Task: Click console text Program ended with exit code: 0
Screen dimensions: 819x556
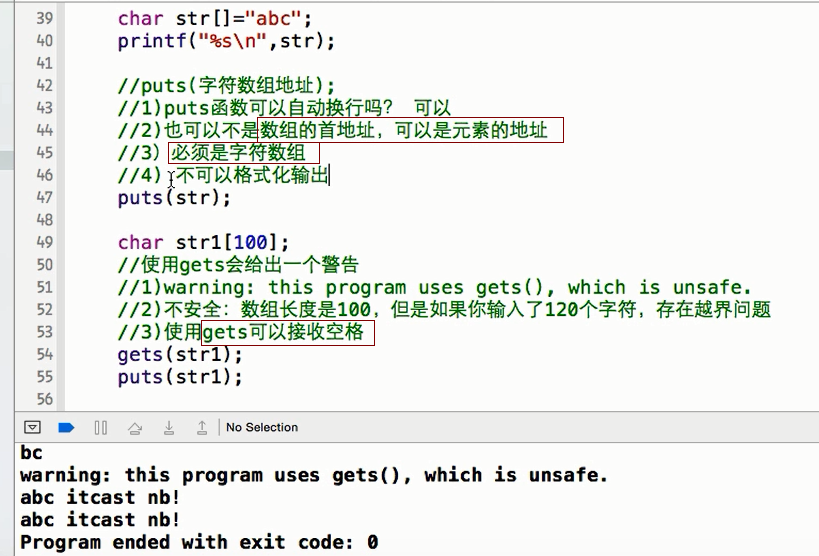Action: pyautogui.click(x=199, y=542)
